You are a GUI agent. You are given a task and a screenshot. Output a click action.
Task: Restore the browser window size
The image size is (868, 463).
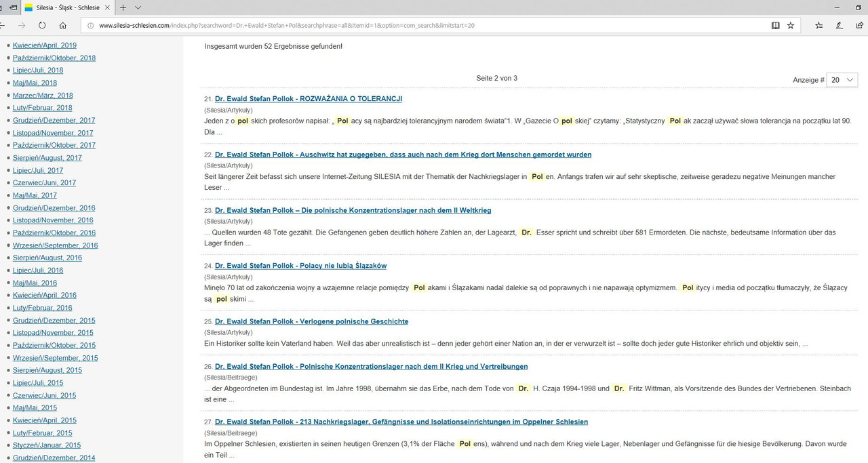tap(859, 7)
